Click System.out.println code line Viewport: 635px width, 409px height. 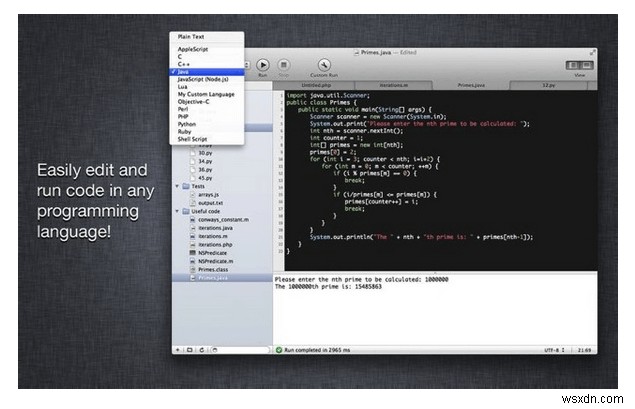click(x=421, y=237)
